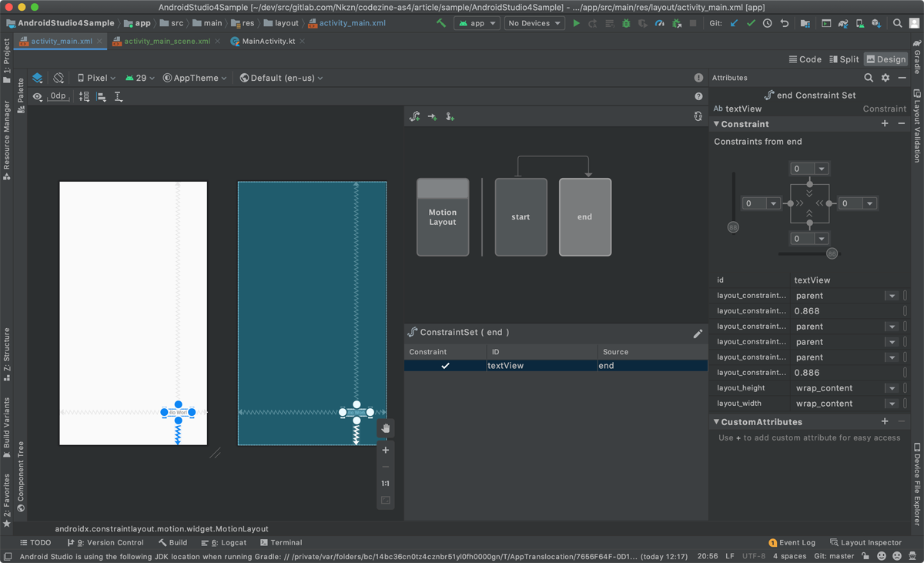Screen dimensions: 924x563
Task: Click the default margin 0dp field
Action: point(59,96)
